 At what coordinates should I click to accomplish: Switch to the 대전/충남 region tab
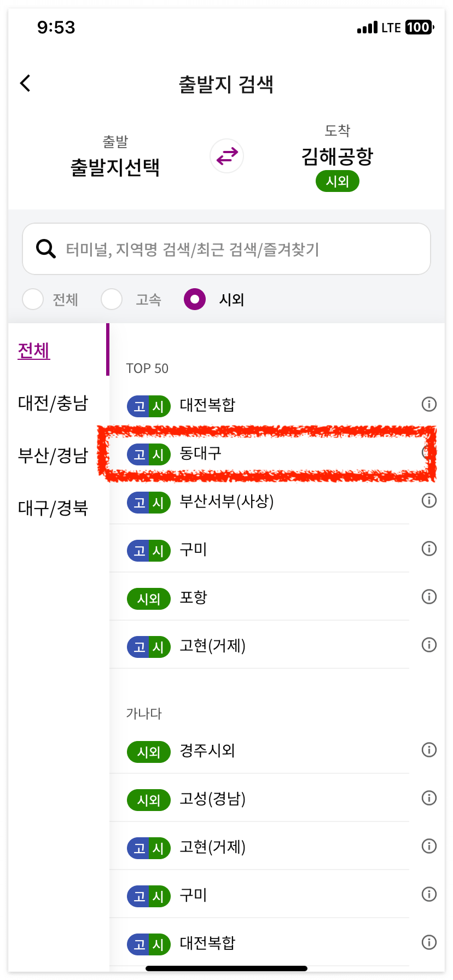pyautogui.click(x=53, y=402)
